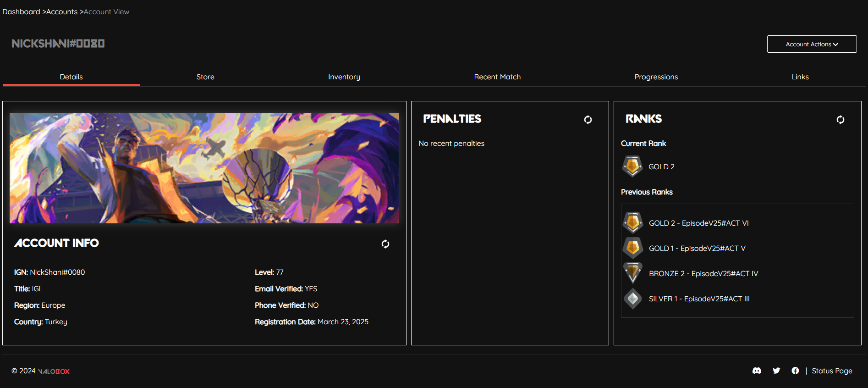868x388 pixels.
Task: Click the Previous Ranks heading
Action: coord(647,192)
